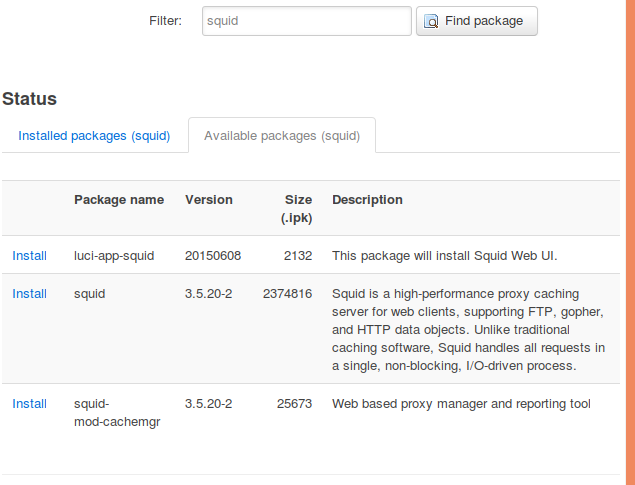Select the Available packages (squid) tab

click(x=282, y=136)
